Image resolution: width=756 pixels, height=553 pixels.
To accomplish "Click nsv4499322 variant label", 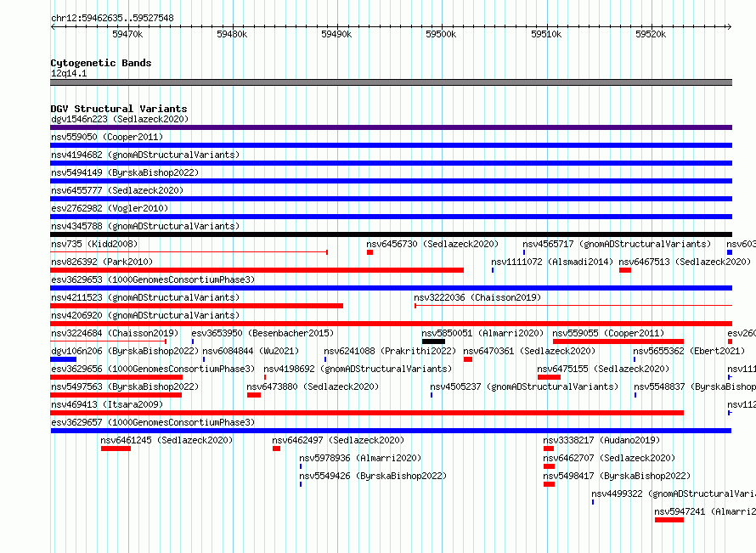I will point(673,494).
